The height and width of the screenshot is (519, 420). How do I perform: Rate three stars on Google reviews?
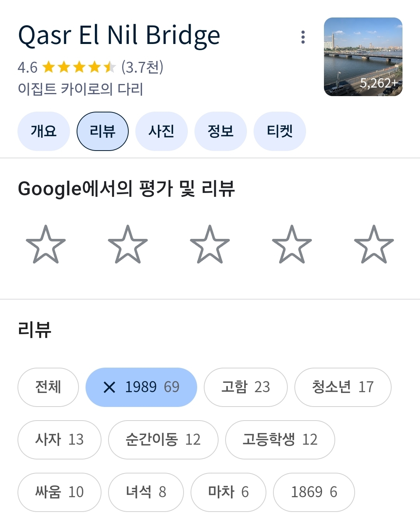(210, 244)
